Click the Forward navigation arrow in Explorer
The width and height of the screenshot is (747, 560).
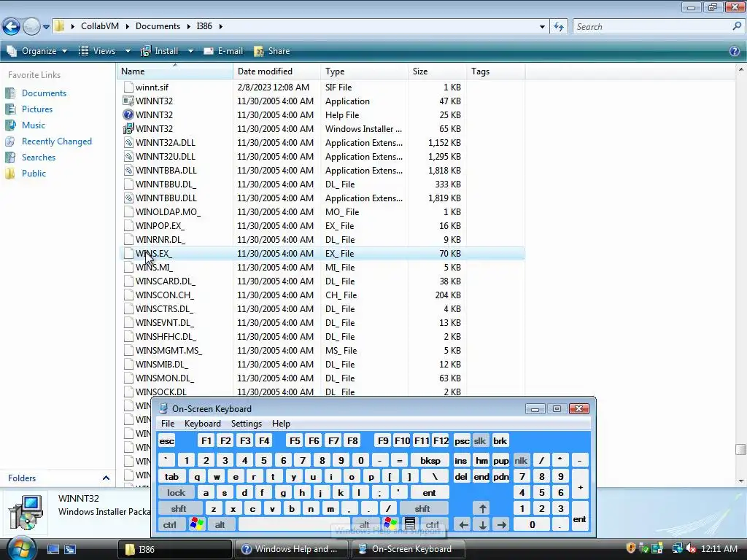click(31, 26)
